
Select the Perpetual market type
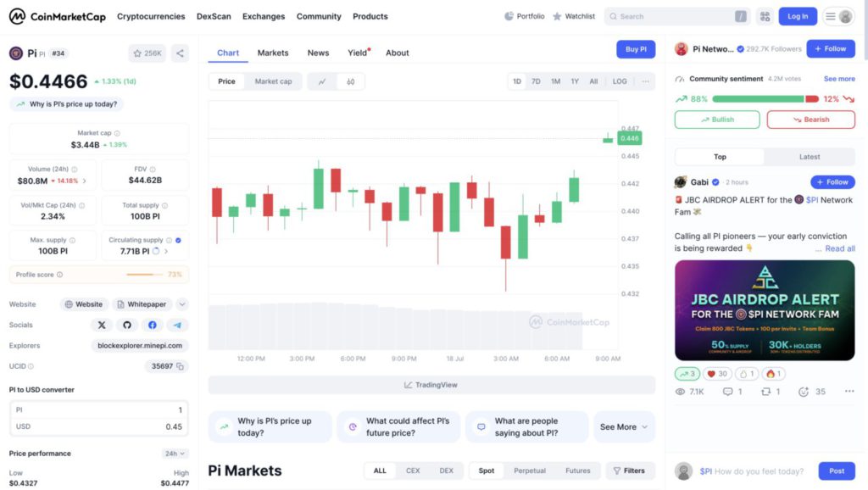529,471
